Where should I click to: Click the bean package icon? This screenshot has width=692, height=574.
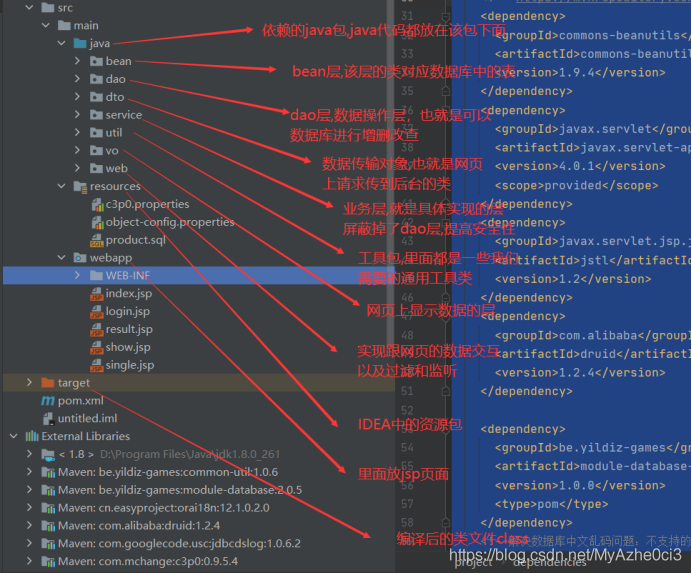click(x=96, y=61)
